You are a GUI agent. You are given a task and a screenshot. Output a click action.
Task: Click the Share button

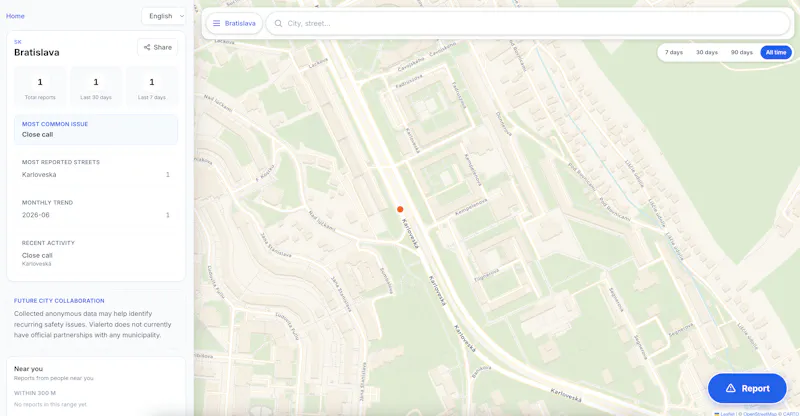point(158,47)
